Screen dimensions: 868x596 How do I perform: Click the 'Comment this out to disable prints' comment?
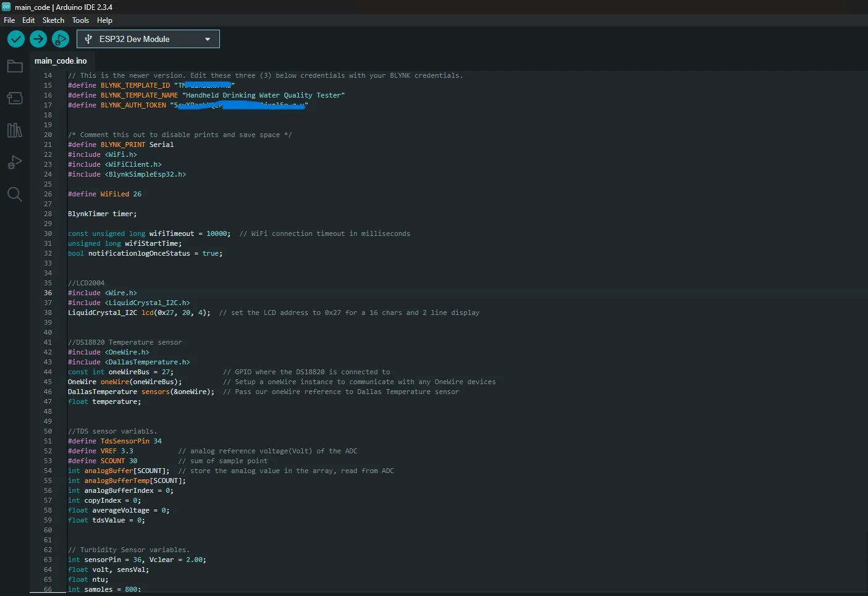pos(180,135)
